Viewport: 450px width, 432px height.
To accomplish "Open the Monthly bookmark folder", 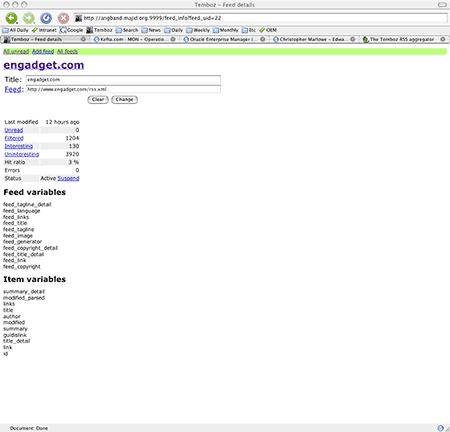I will pos(226,30).
